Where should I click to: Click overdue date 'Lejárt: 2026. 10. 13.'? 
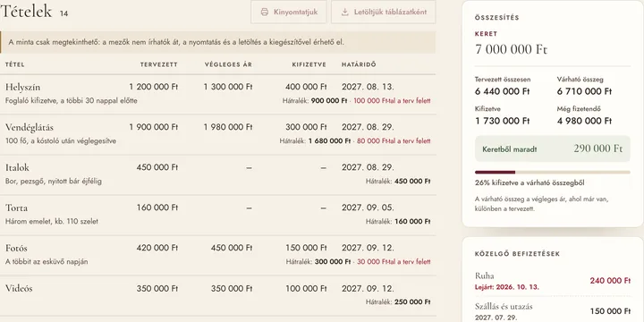coord(507,287)
